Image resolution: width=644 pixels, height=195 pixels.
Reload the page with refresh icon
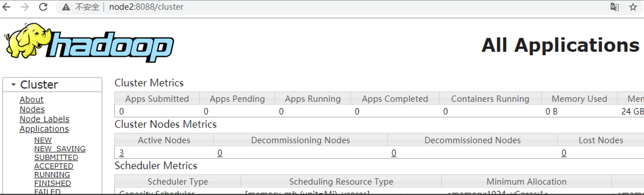43,7
